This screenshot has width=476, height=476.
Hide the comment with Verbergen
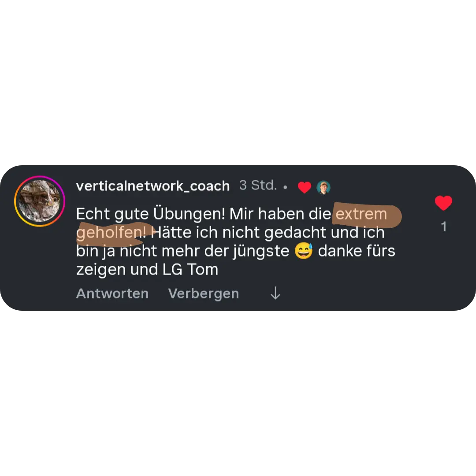tap(203, 294)
